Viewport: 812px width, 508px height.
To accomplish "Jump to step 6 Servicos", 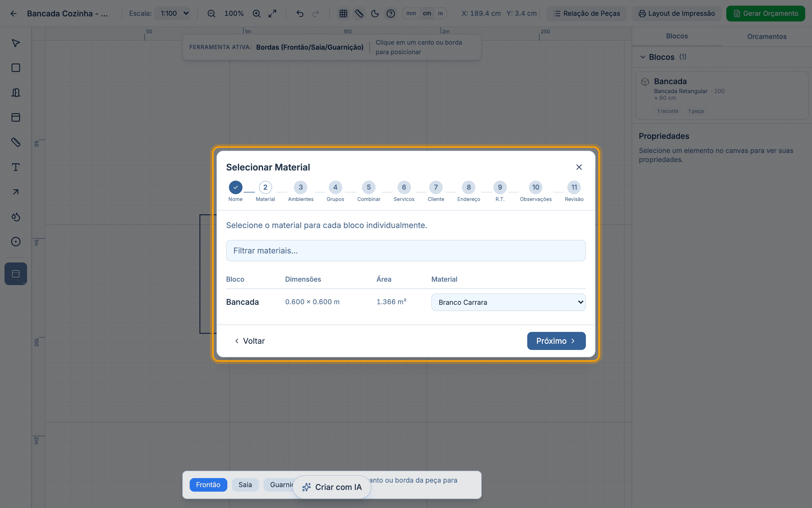I will tap(404, 192).
